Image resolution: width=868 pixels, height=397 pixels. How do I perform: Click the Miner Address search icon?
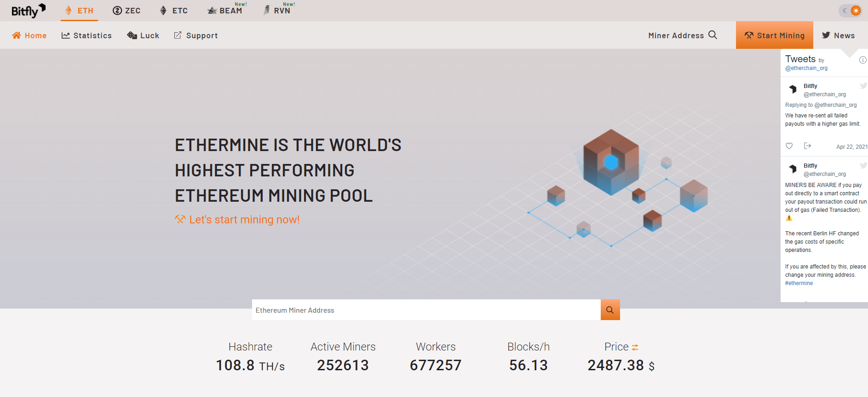pos(713,35)
